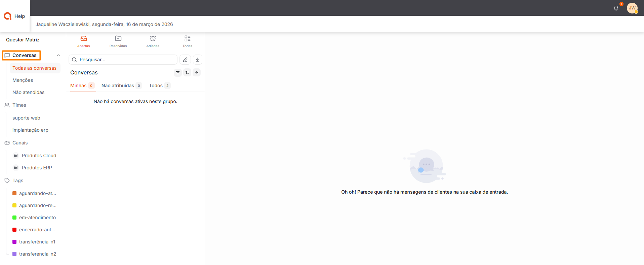Viewport: 644px width, 265px height.
Task: Open the Adiadas conversations view
Action: pyautogui.click(x=153, y=41)
